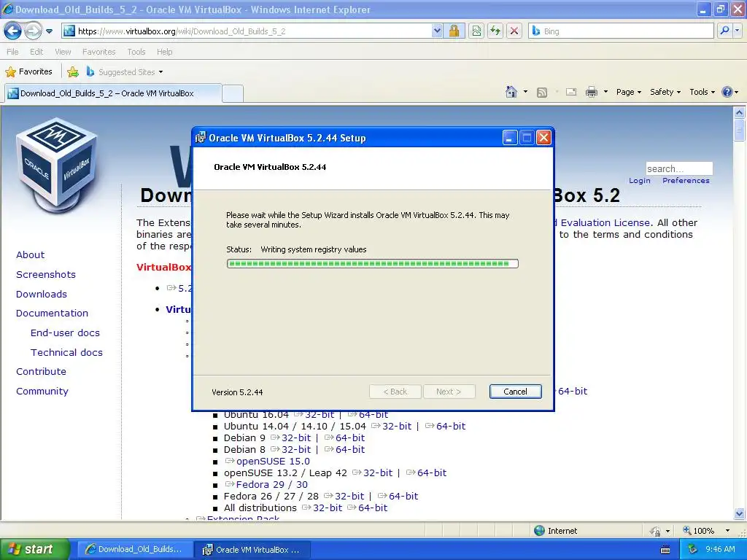Expand the Print options dropdown arrow

605,92
